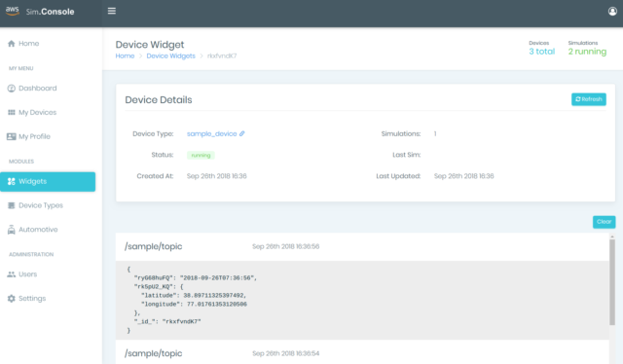
Task: Click timestamp 'Sep 26th 2018 16:36:54'
Action: pyautogui.click(x=285, y=353)
